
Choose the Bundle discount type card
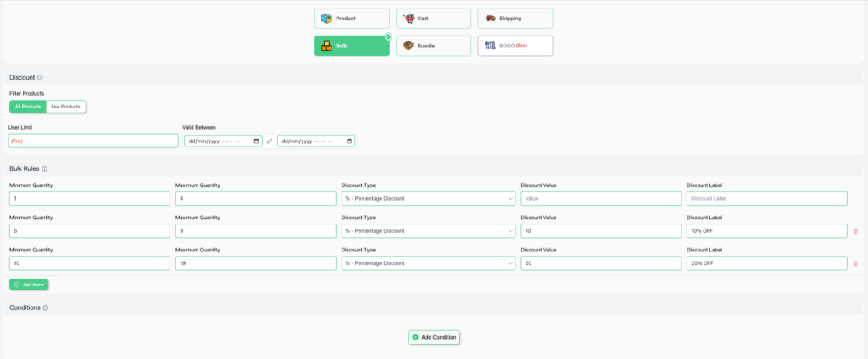(433, 46)
